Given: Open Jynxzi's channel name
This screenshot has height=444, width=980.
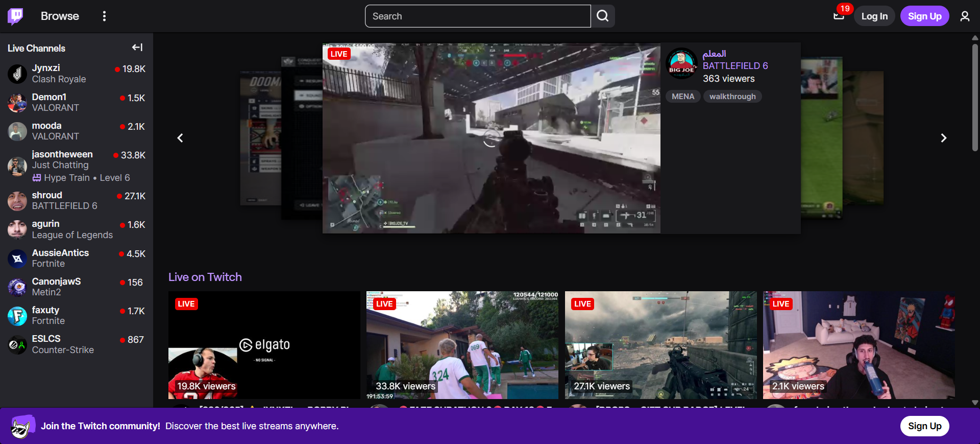Looking at the screenshot, I should [46, 68].
